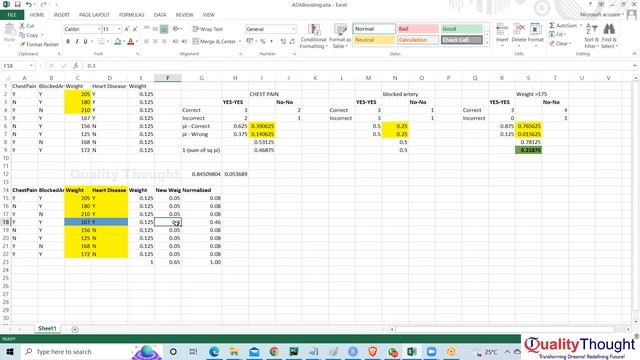Click the Windows Start button
Image resolution: width=640 pixels, height=360 pixels.
[x=10, y=351]
